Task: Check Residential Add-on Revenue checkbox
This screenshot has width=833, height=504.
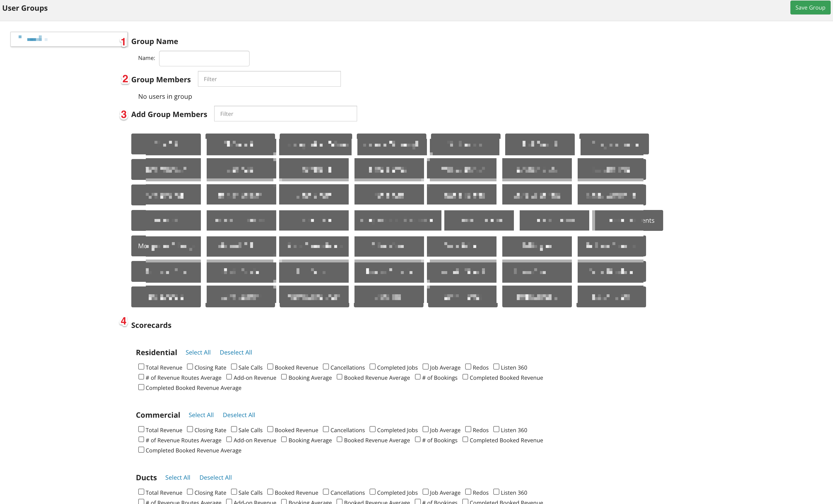Action: coord(229,377)
